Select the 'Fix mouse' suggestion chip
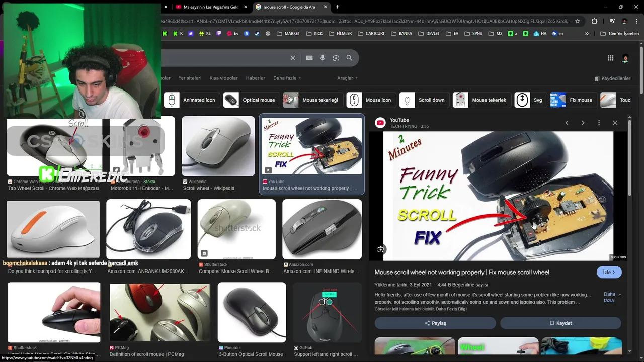 pyautogui.click(x=574, y=100)
